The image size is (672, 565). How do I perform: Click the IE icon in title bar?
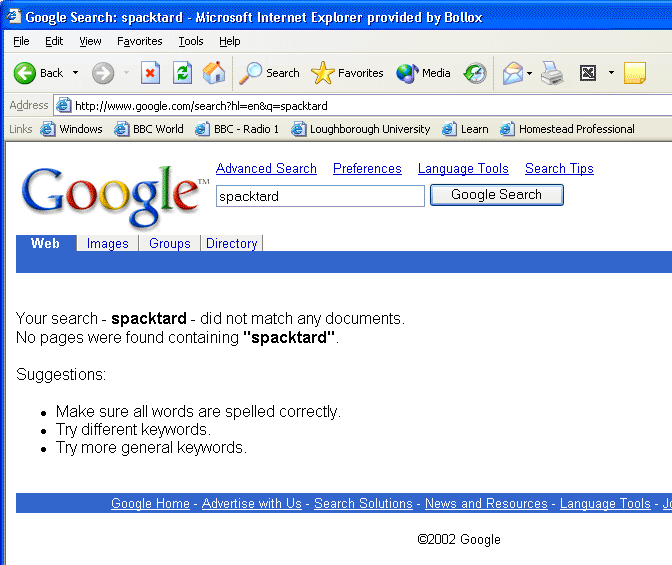[14, 16]
